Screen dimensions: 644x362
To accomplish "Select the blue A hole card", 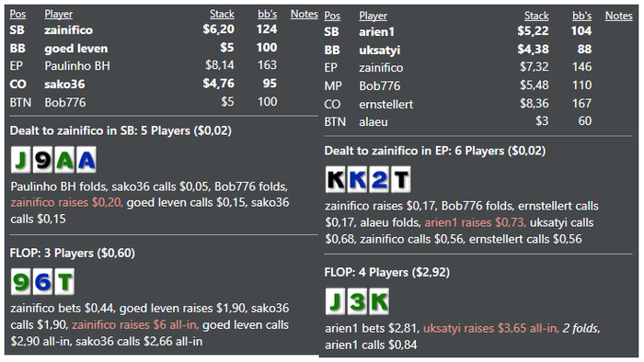I will pos(86,160).
